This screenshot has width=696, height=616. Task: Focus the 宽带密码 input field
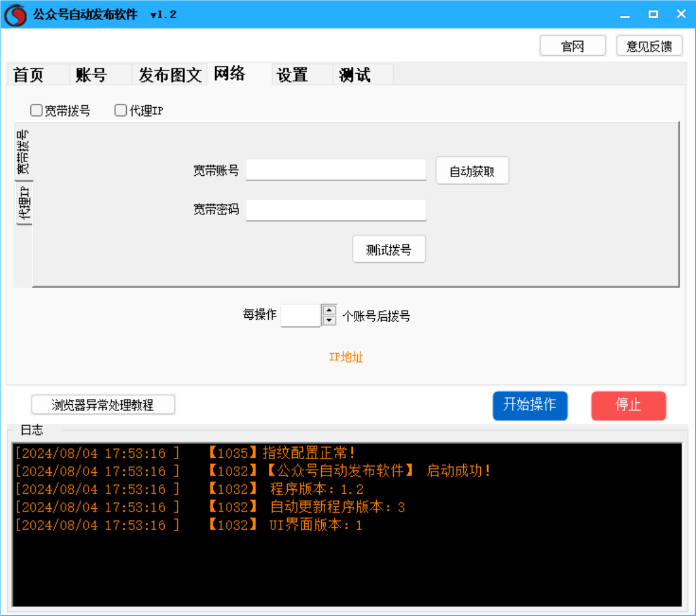[x=336, y=210]
